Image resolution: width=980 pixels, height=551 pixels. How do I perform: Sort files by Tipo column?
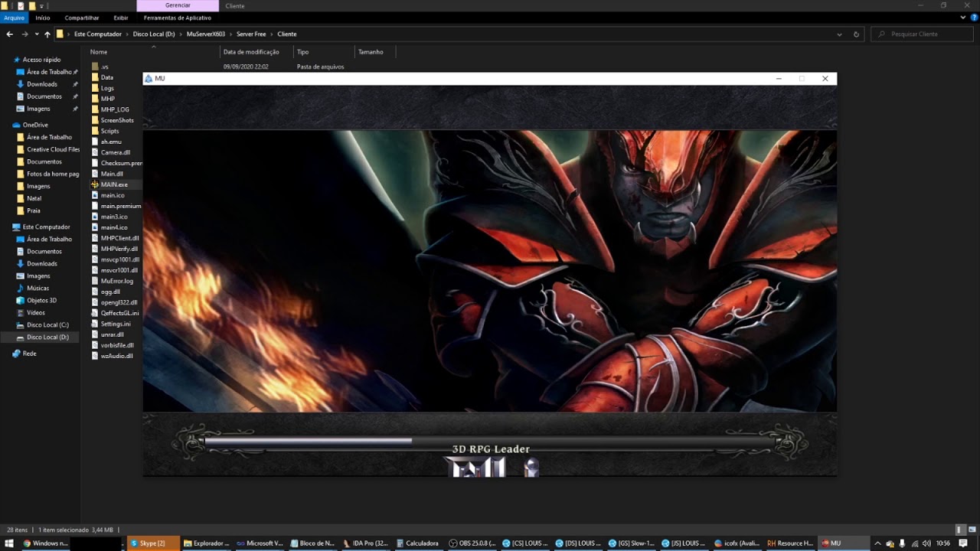(x=303, y=52)
